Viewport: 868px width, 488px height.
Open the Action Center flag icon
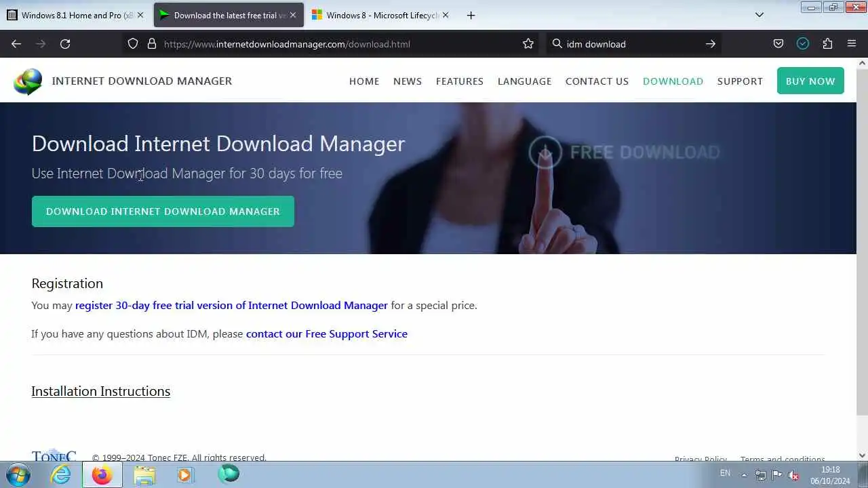[x=777, y=475]
